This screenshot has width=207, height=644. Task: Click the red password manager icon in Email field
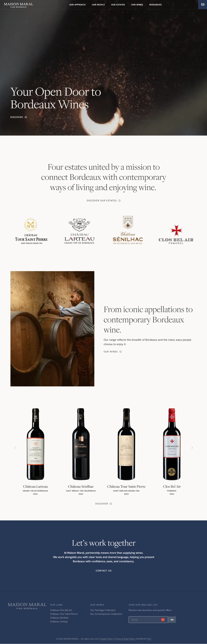click(x=163, y=620)
